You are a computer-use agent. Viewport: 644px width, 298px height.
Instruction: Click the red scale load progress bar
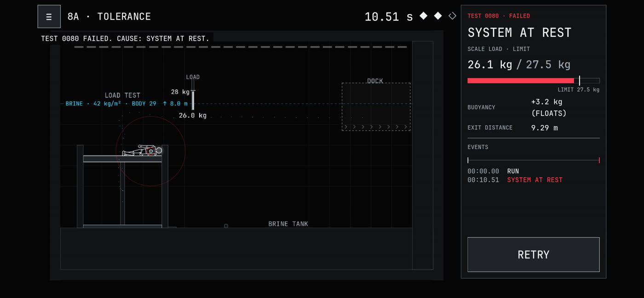click(x=521, y=80)
